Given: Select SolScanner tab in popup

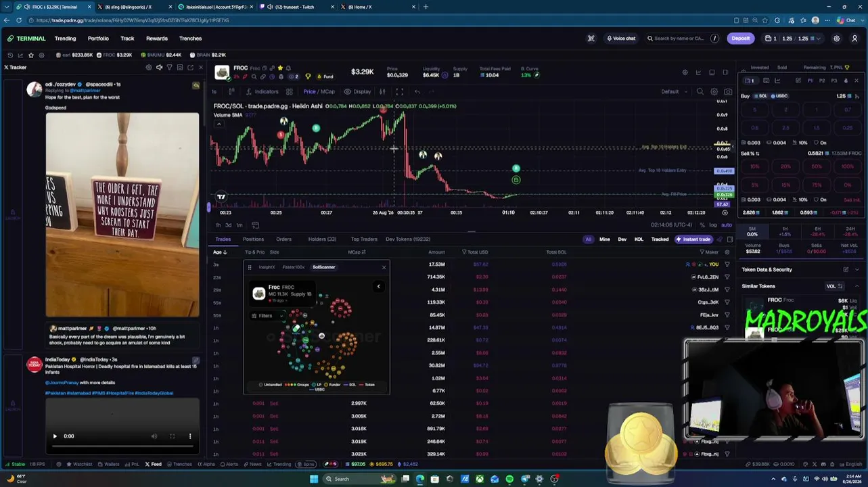Looking at the screenshot, I should (323, 267).
